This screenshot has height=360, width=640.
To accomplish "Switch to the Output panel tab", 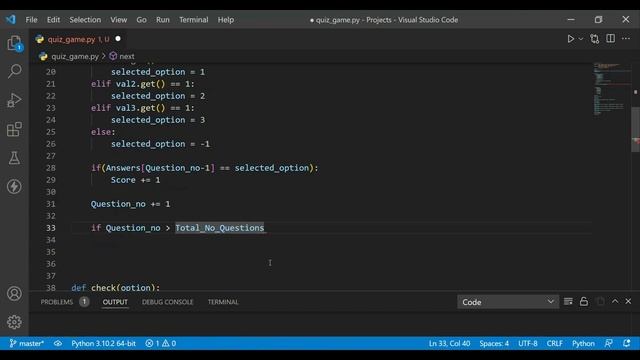I will (115, 302).
